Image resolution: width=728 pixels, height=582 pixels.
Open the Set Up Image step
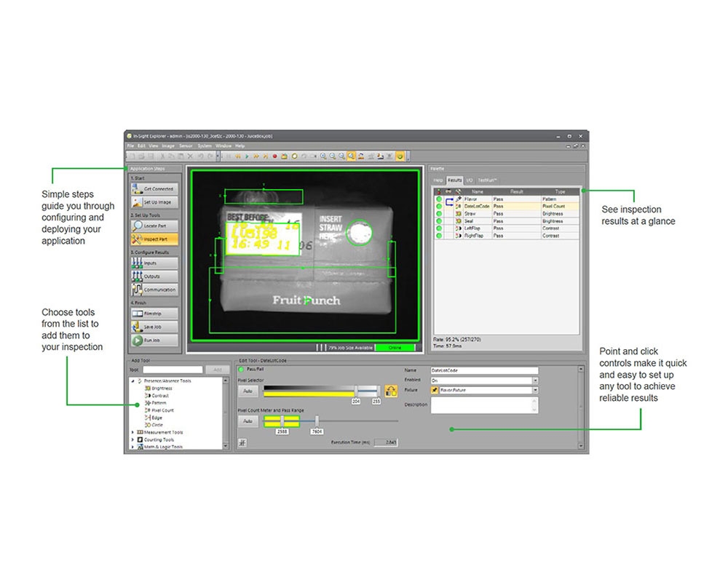point(153,202)
